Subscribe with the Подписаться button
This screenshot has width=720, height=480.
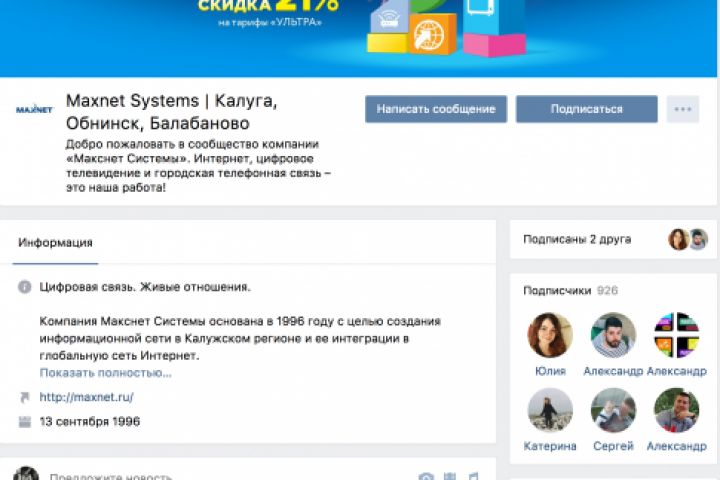coord(586,109)
